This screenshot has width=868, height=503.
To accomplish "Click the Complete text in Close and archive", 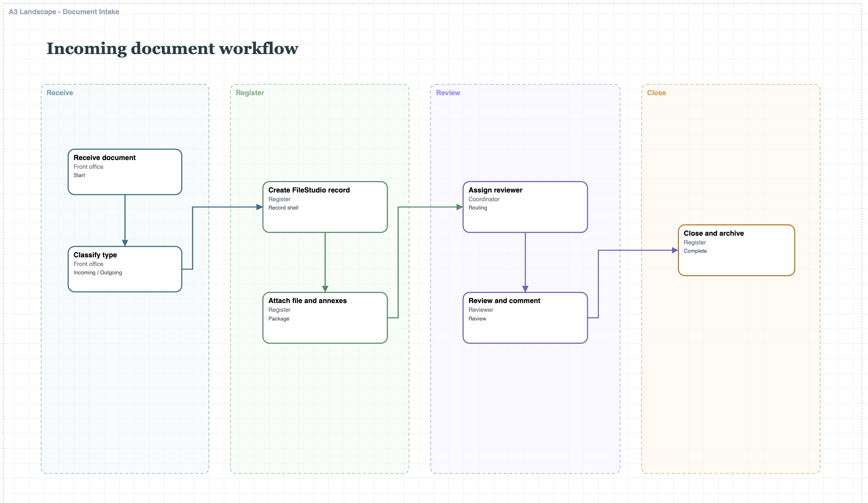I will 695,251.
